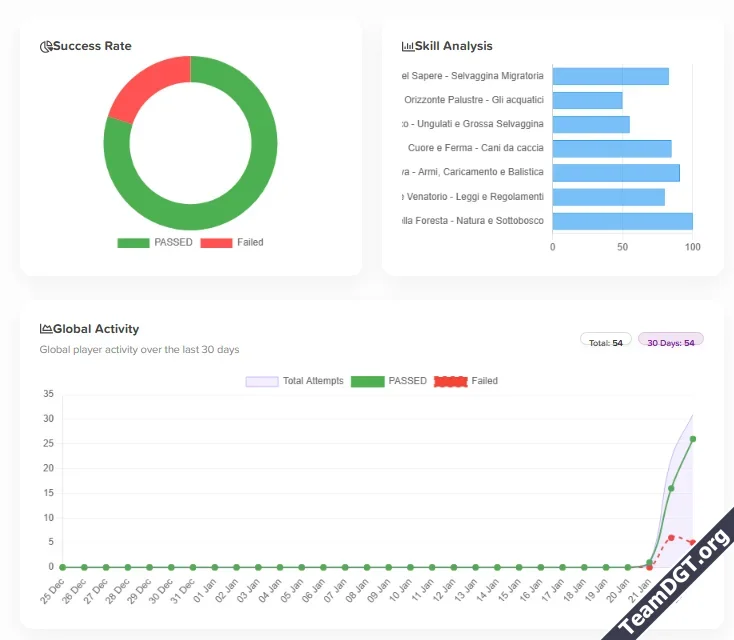Click the line chart icon beside Global Activity
Image resolution: width=734 pixels, height=640 pixels.
(46, 329)
